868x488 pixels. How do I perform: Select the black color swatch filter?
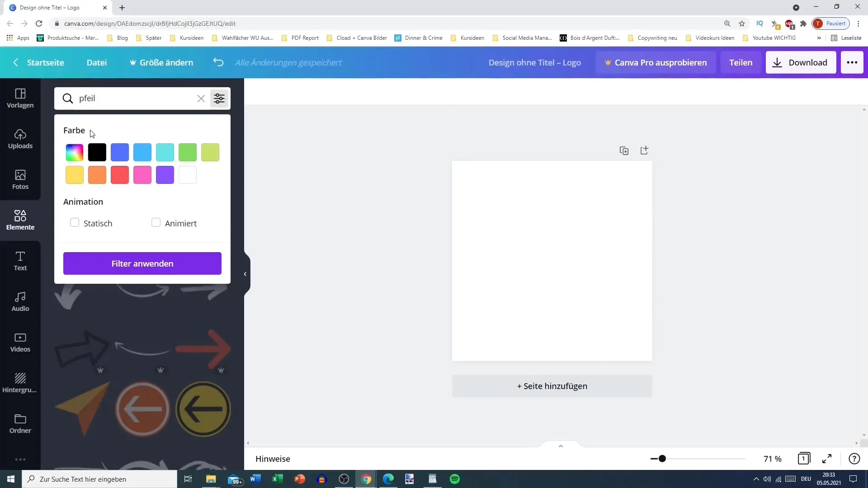click(97, 153)
